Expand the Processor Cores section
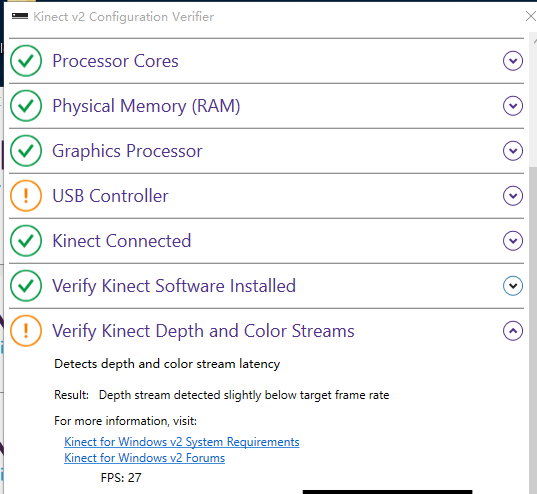Screen dimensions: 537x494 coord(513,61)
